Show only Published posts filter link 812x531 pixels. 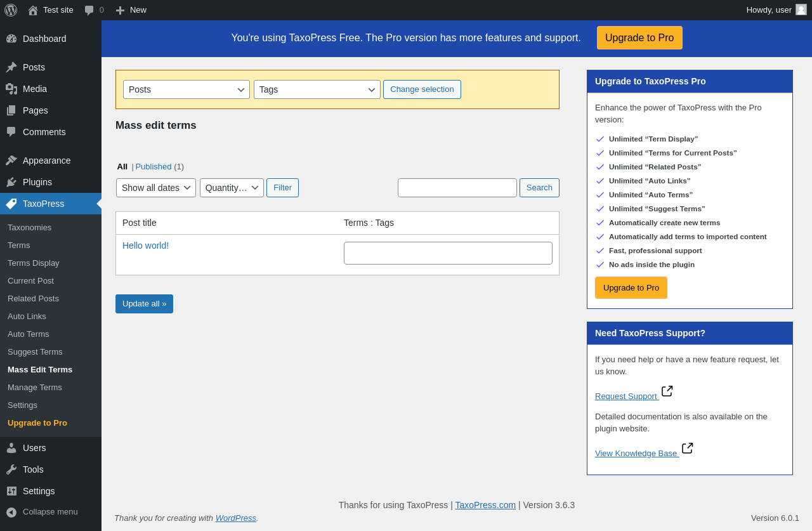pos(154,166)
